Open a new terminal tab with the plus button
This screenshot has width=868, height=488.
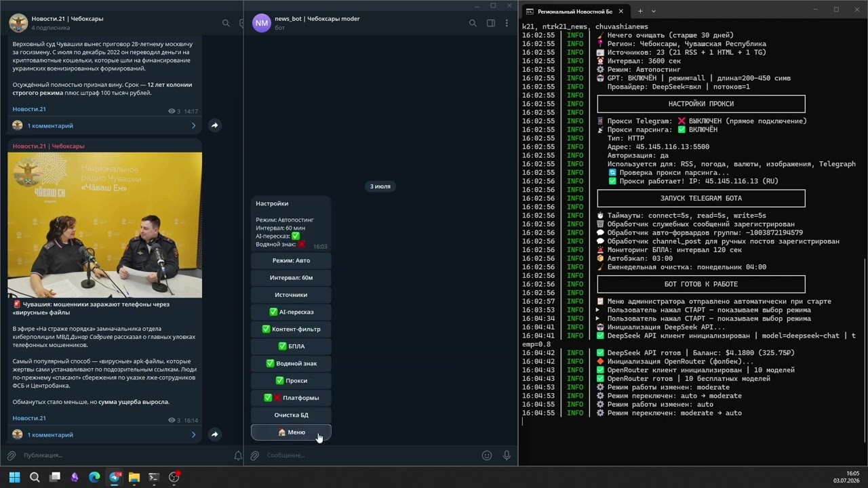tap(639, 11)
